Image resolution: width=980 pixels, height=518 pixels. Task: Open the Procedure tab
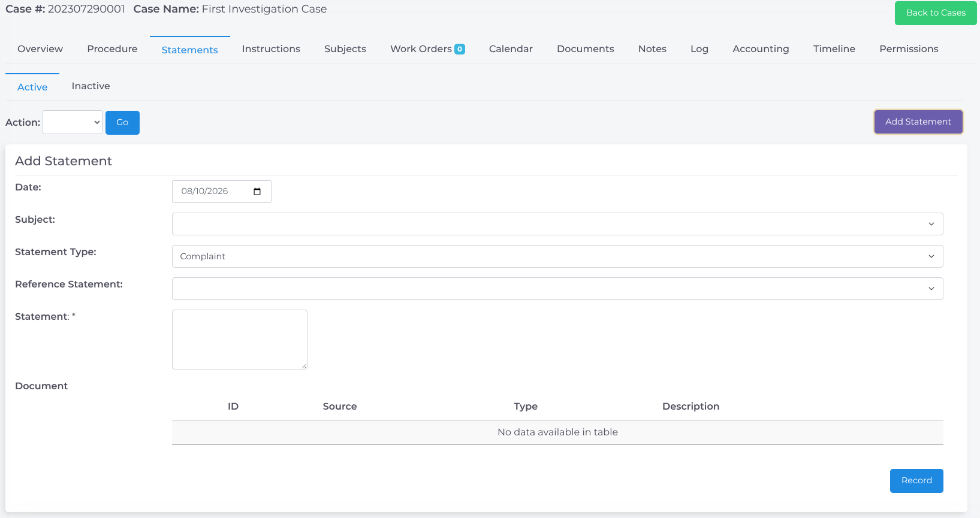(112, 49)
